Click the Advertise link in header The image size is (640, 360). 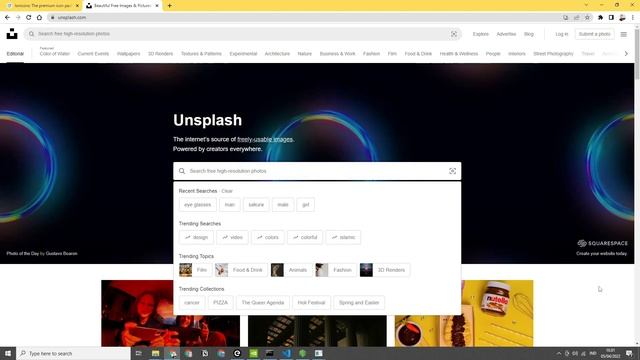click(506, 34)
